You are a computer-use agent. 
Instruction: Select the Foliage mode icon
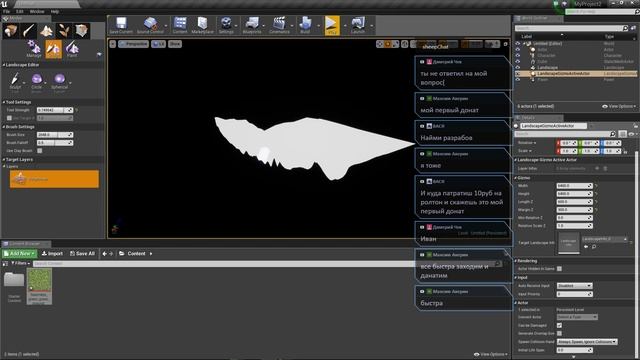(x=64, y=31)
